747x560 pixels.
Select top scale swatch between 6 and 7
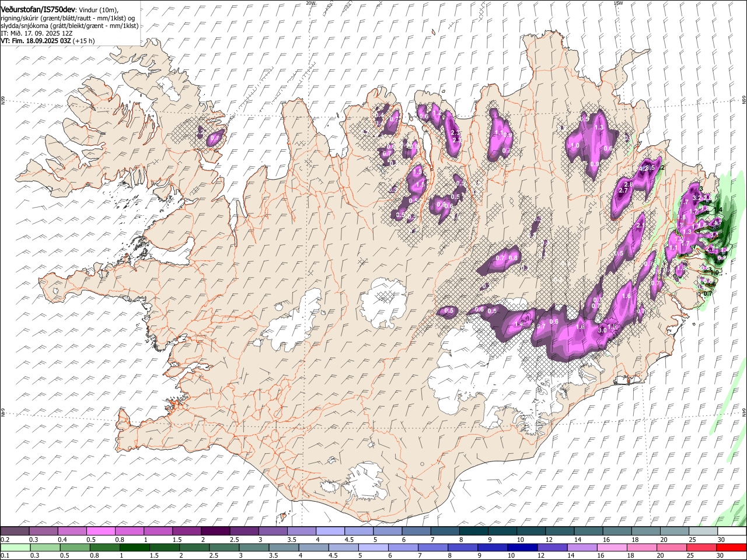pyautogui.click(x=417, y=531)
